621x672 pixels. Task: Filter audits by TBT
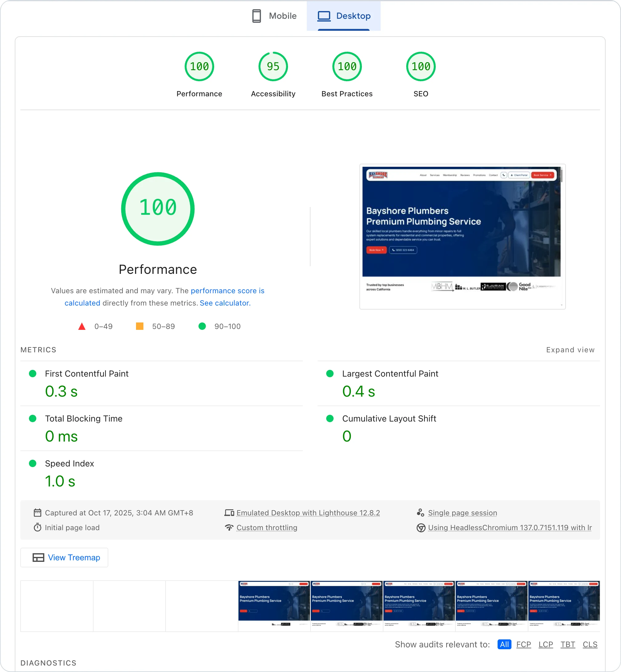pyautogui.click(x=567, y=644)
